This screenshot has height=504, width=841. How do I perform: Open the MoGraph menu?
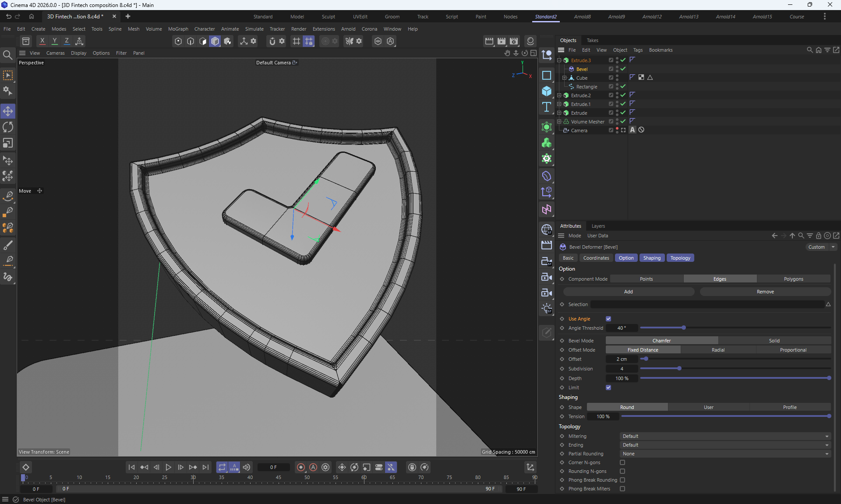178,29
